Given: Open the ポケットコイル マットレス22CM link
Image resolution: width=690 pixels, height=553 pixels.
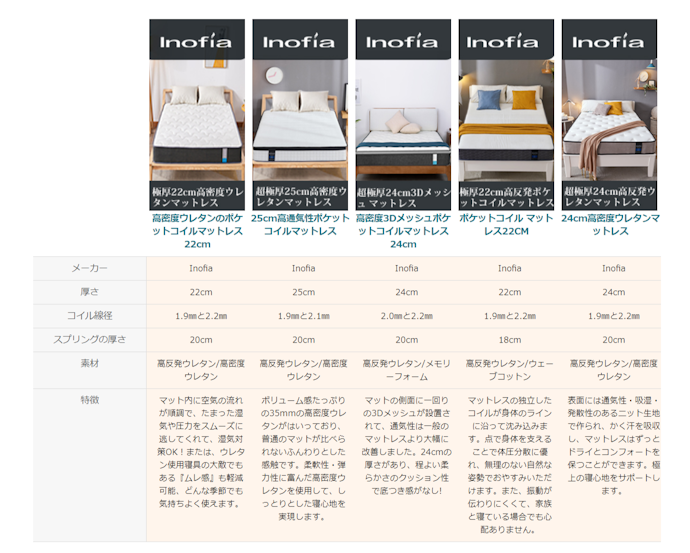Looking at the screenshot, I should pos(506,224).
